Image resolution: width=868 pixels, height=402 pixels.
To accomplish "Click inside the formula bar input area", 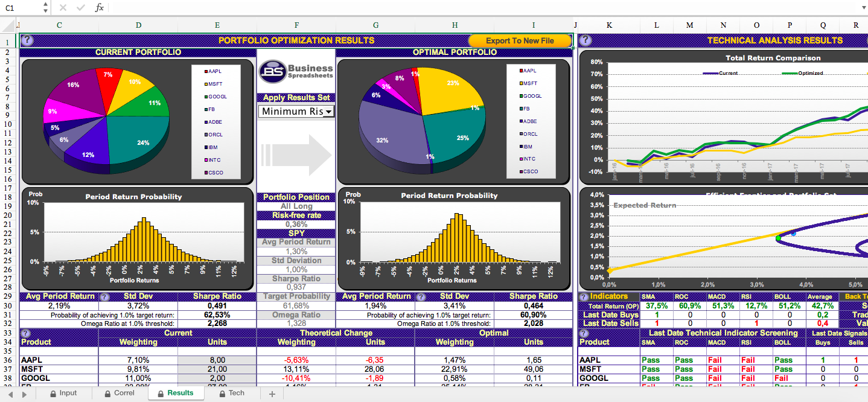I will (483, 8).
